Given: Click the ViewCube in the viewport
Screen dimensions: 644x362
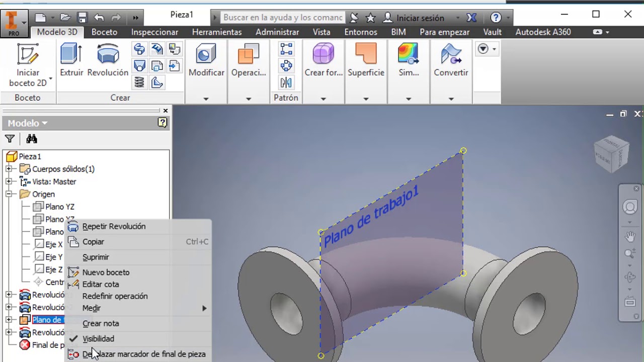Looking at the screenshot, I should click(611, 153).
